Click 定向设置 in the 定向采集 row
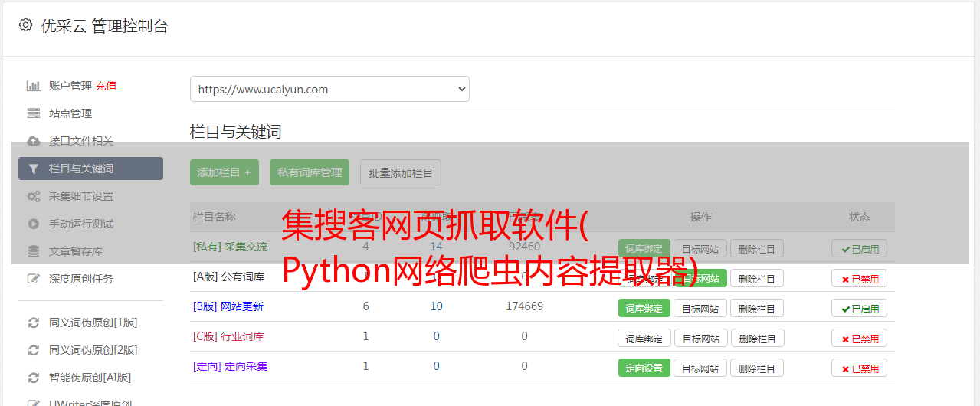Image resolution: width=980 pixels, height=406 pixels. pos(644,368)
